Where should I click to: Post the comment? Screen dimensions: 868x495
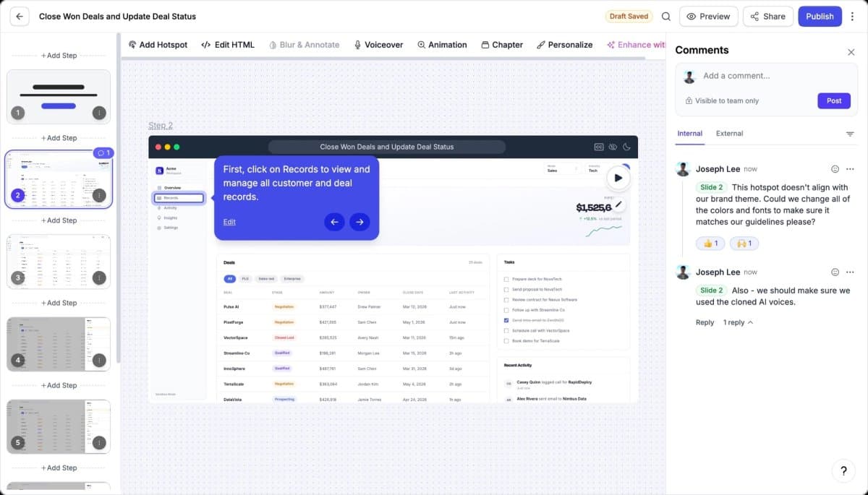pyautogui.click(x=834, y=100)
